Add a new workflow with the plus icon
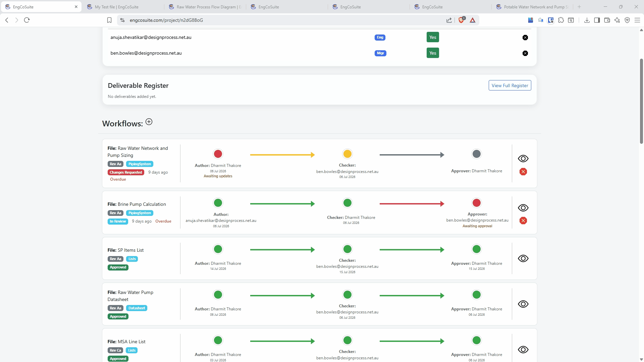 click(149, 122)
